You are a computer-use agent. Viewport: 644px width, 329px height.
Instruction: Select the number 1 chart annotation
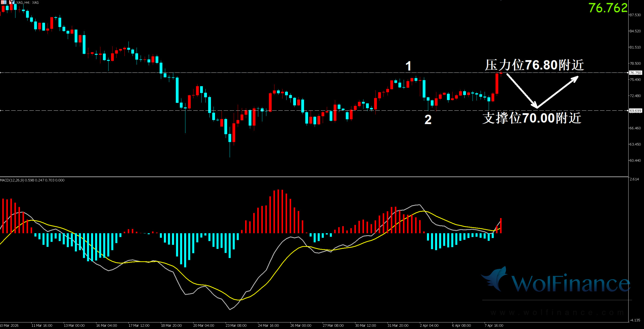[408, 66]
